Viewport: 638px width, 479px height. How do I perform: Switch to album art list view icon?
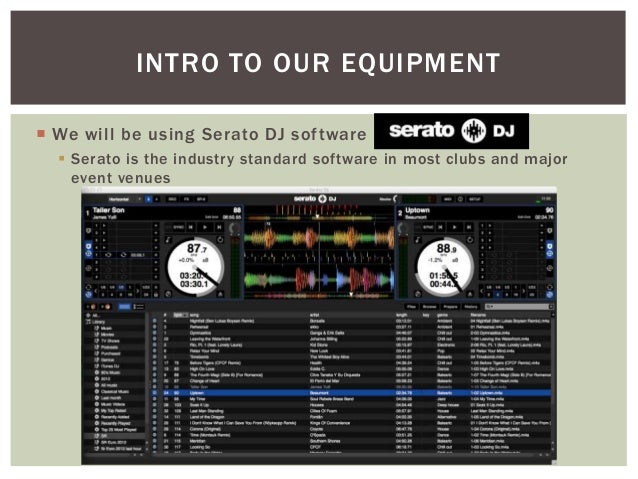coord(139,306)
